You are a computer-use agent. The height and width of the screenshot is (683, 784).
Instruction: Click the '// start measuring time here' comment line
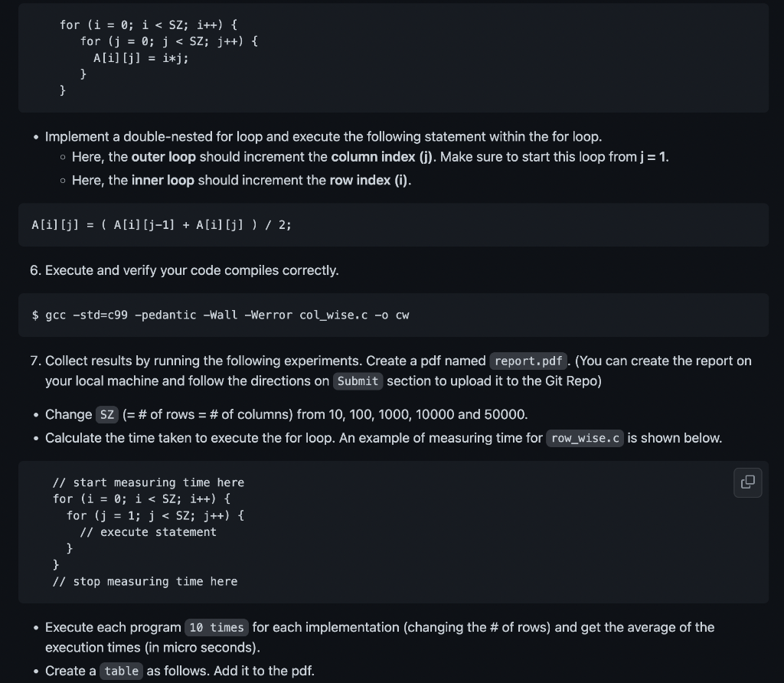click(x=148, y=482)
